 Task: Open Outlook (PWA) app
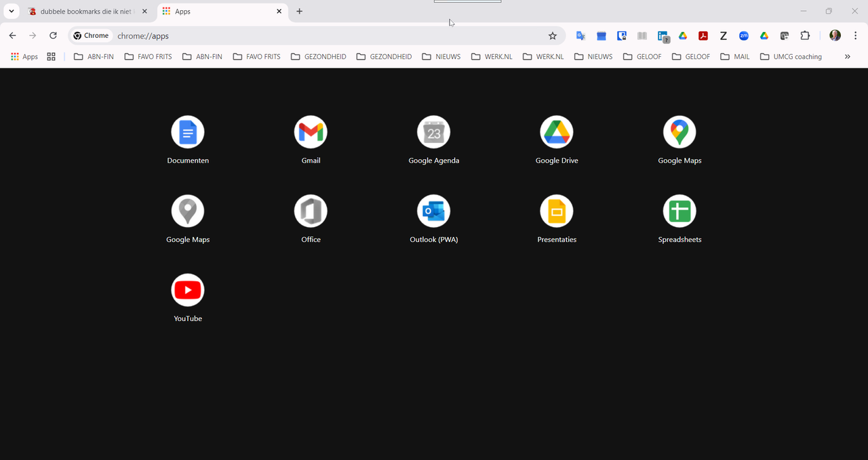[x=434, y=211]
